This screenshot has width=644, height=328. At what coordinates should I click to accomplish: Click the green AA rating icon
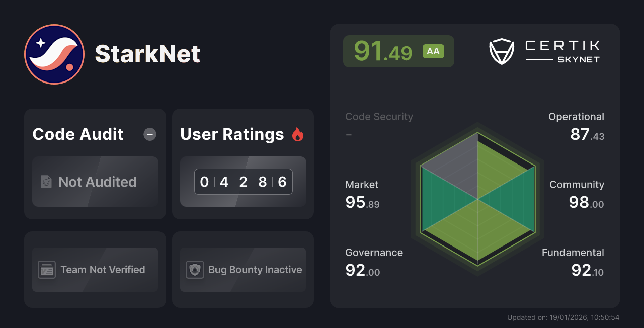(433, 51)
